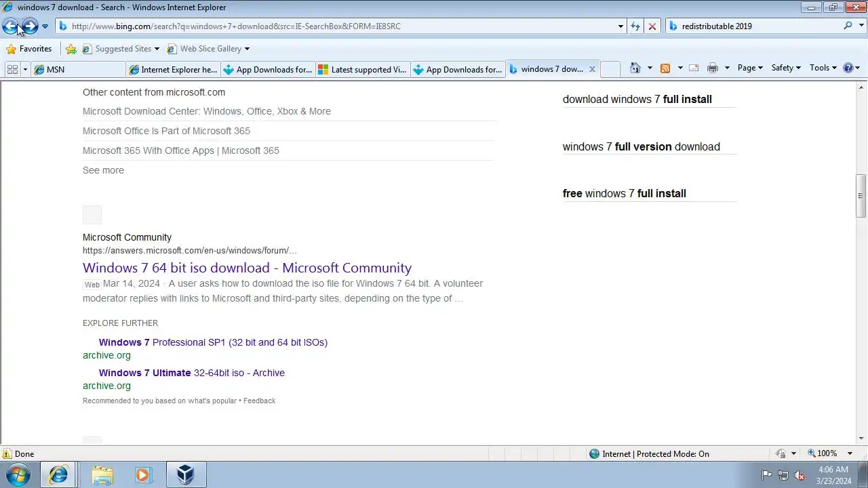The height and width of the screenshot is (488, 868).
Task: Open Microsoft Download Center link
Action: pyautogui.click(x=207, y=111)
